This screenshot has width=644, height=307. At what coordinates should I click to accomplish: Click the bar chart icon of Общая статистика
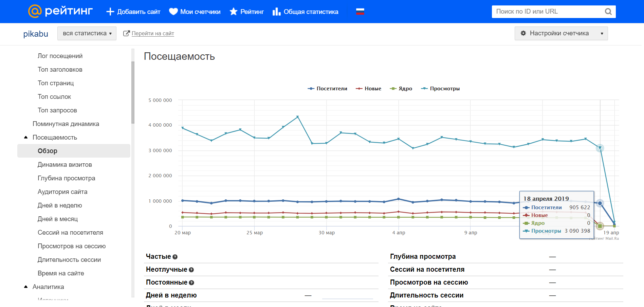coord(276,12)
